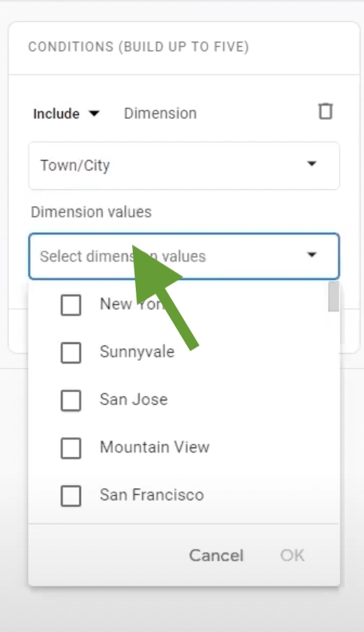This screenshot has width=364, height=632.
Task: Cancel the dimension values selection
Action: pos(216,555)
